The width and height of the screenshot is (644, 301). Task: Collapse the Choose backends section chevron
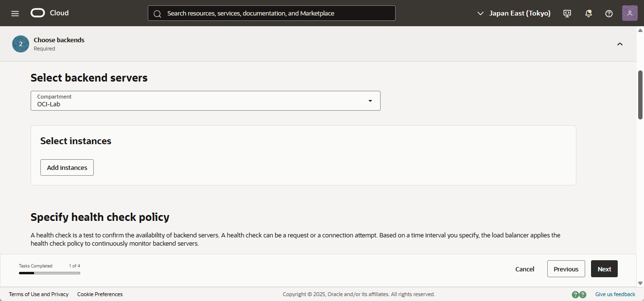pyautogui.click(x=620, y=44)
